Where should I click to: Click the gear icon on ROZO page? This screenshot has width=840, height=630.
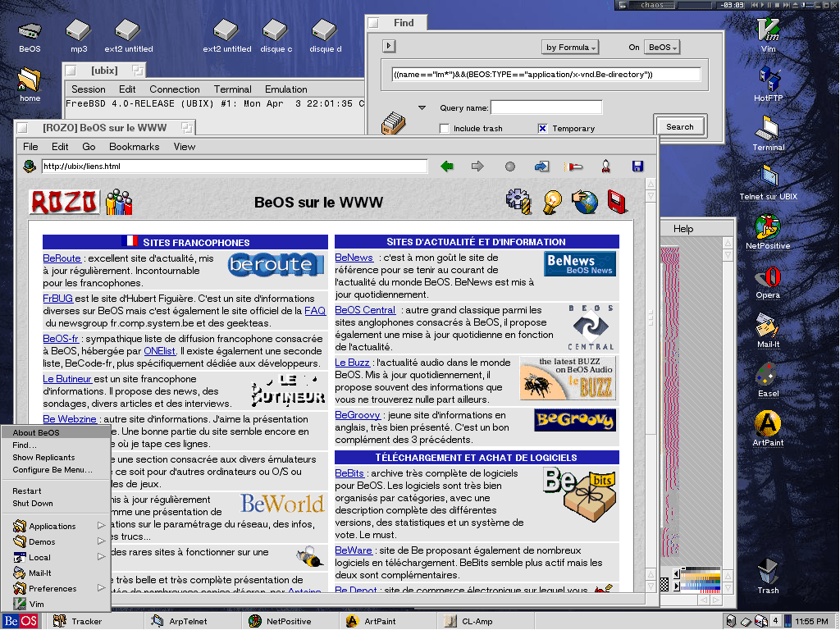518,202
